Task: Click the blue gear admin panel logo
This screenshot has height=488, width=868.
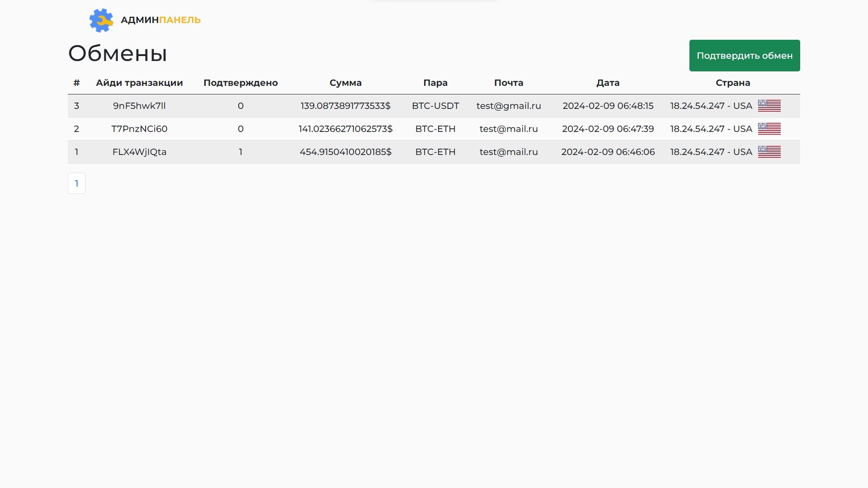Action: coord(101,20)
